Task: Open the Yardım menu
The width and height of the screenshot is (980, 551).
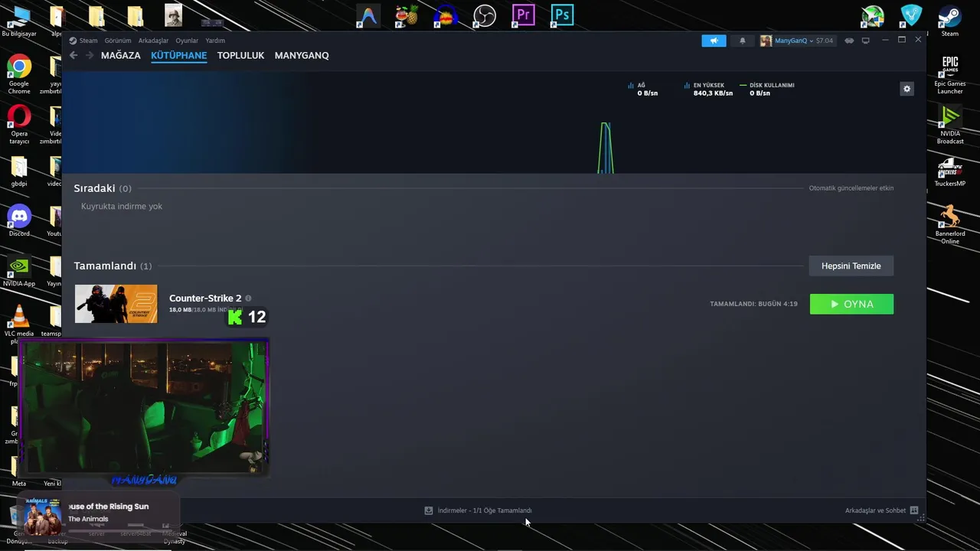Action: (215, 41)
